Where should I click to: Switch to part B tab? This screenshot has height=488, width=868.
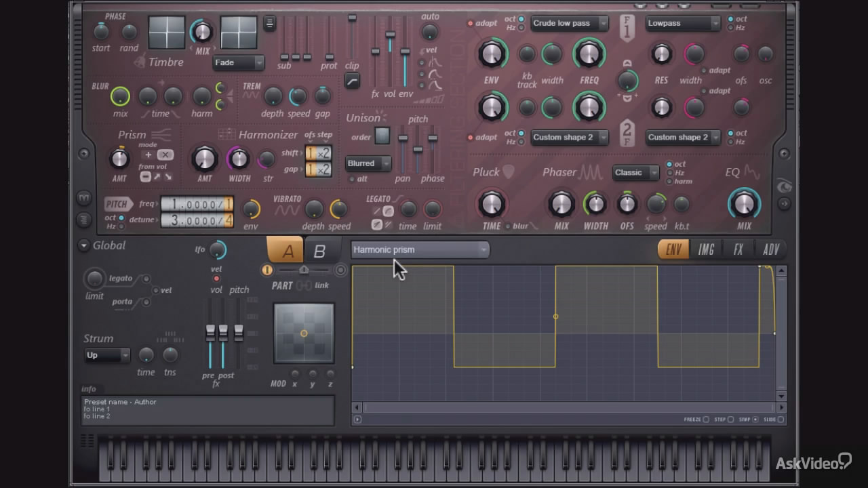[x=319, y=251]
